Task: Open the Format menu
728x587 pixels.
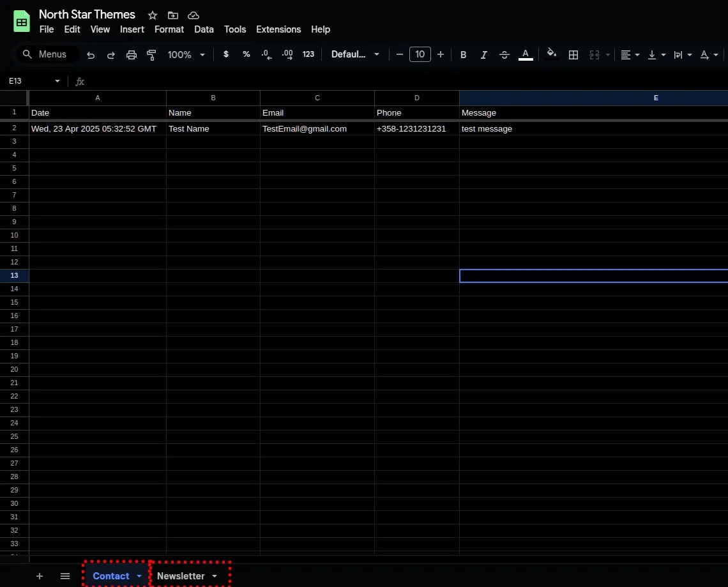Action: click(x=169, y=29)
